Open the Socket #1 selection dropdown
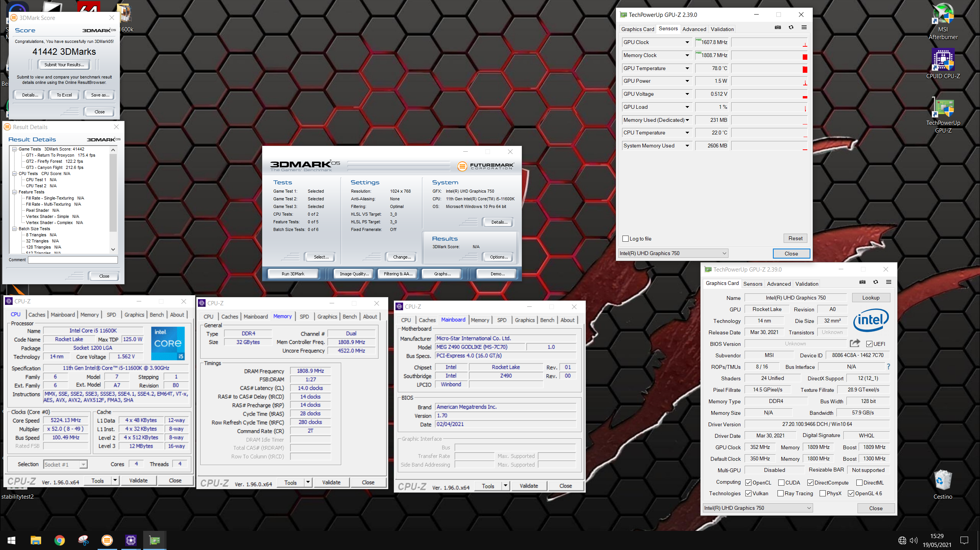 [65, 464]
